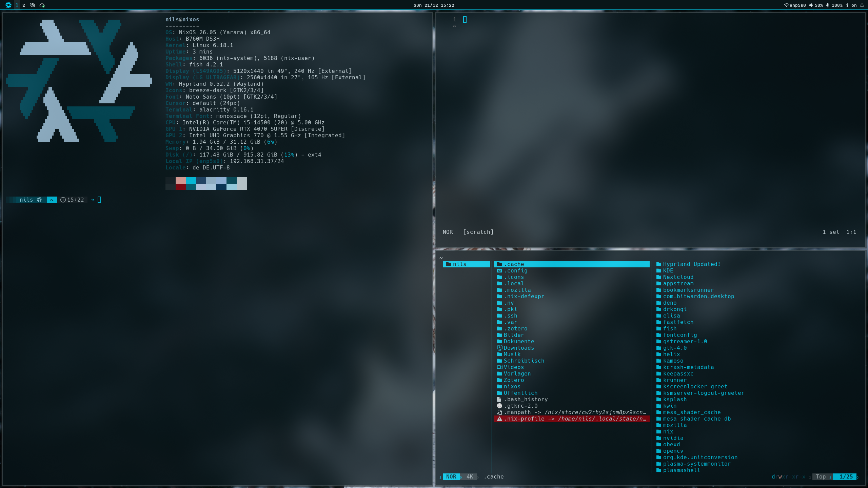
Task: Click the clock showing Sun 21/12 15:22
Action: 434,5
